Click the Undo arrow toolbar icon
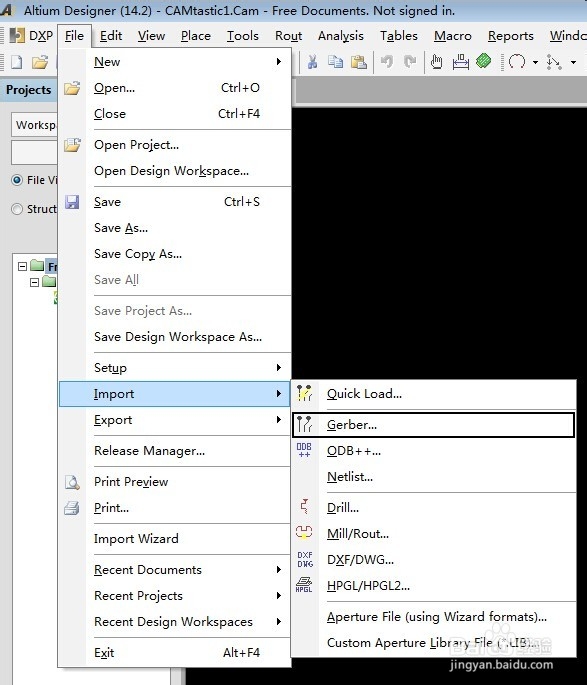The width and height of the screenshot is (587, 685). [387, 62]
